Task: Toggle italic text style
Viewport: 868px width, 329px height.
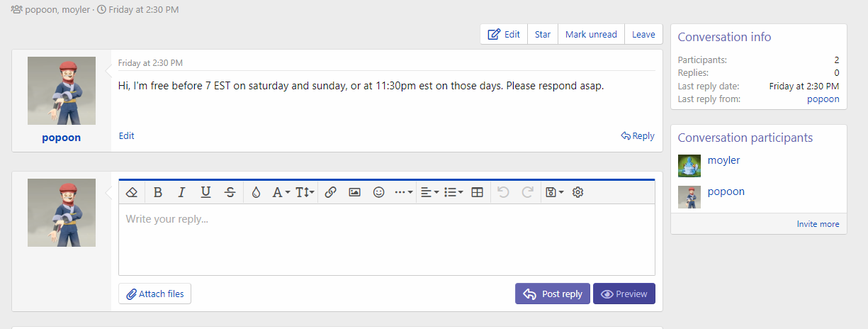Action: pos(181,192)
